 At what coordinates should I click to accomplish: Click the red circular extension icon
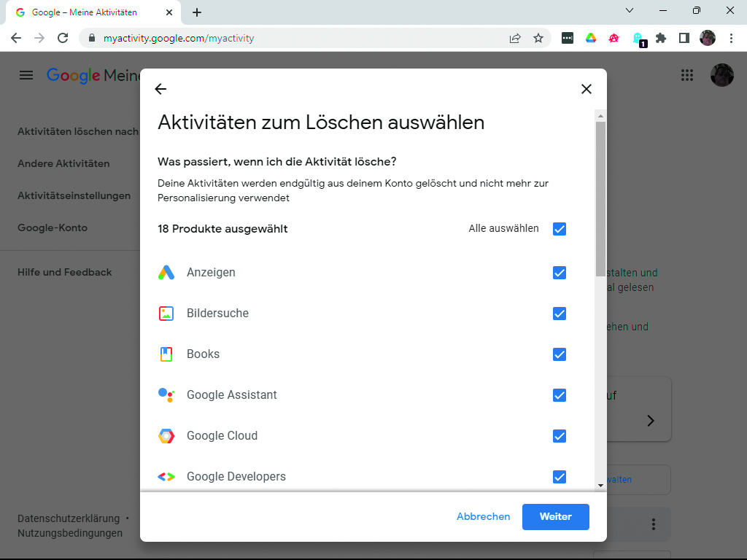click(614, 38)
